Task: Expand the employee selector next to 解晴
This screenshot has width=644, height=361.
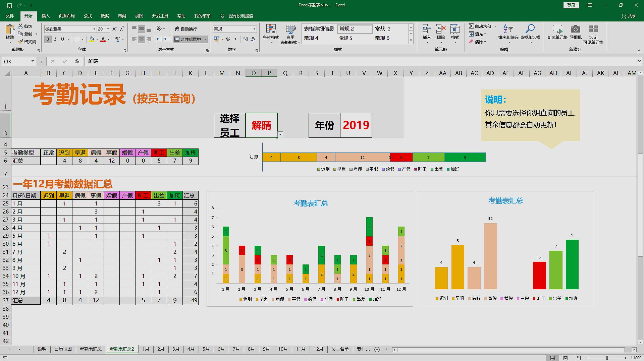Action: pos(280,134)
